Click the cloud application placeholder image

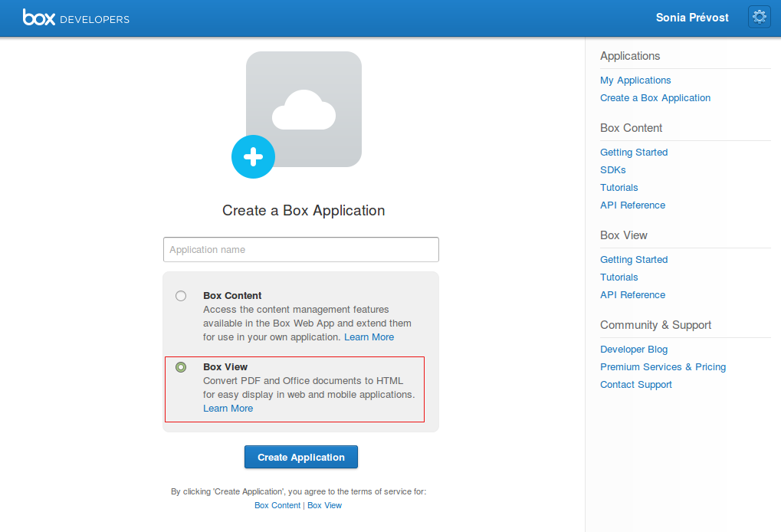click(x=304, y=109)
